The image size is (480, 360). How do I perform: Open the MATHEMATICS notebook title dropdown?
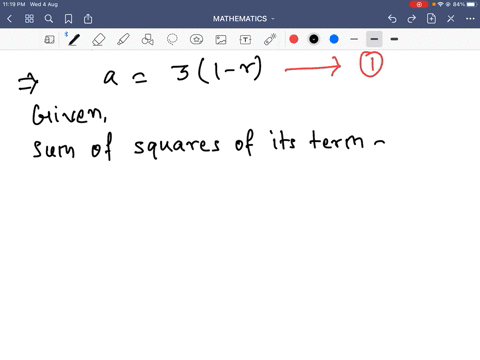(244, 19)
